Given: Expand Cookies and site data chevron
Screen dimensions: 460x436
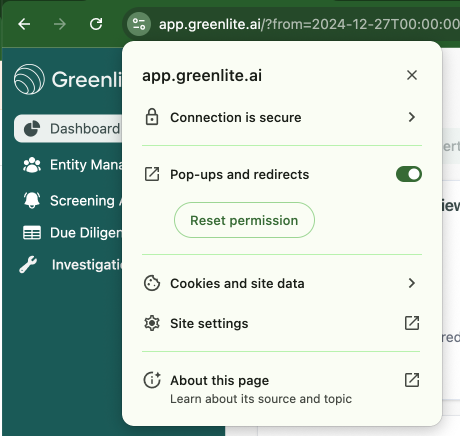Looking at the screenshot, I should (x=412, y=283).
